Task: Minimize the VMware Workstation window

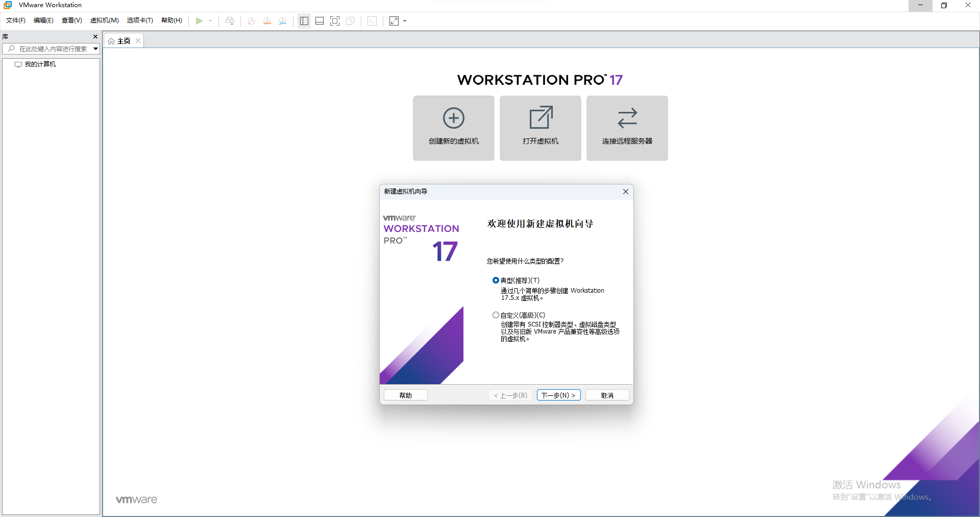Action: coord(920,5)
